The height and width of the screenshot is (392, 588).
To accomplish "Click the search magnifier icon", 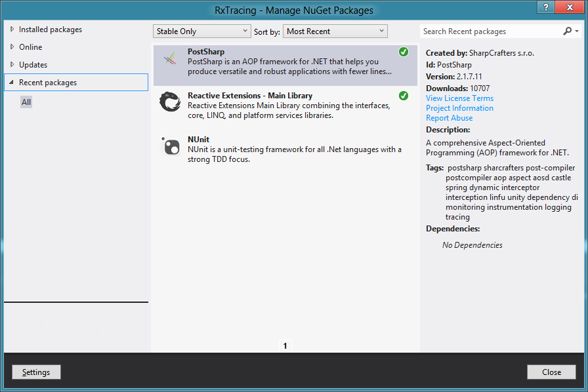I will point(568,31).
